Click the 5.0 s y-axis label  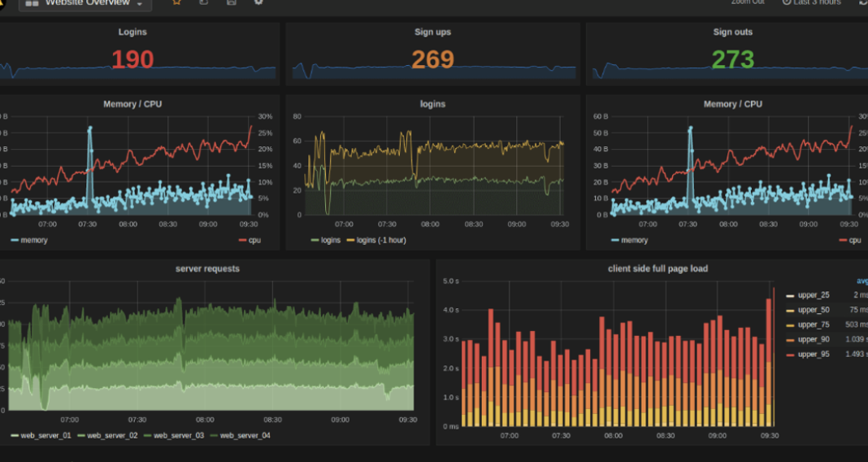(451, 281)
